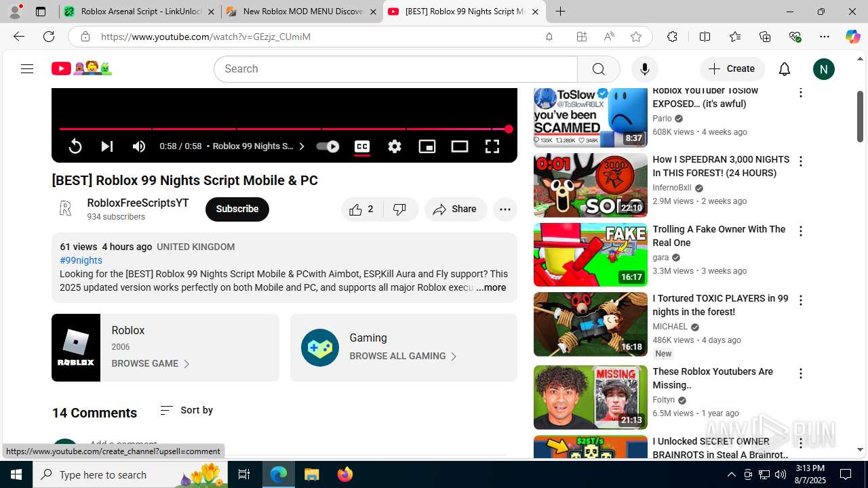Add page to favorites star
Image resolution: width=868 pixels, height=488 pixels.
(636, 37)
